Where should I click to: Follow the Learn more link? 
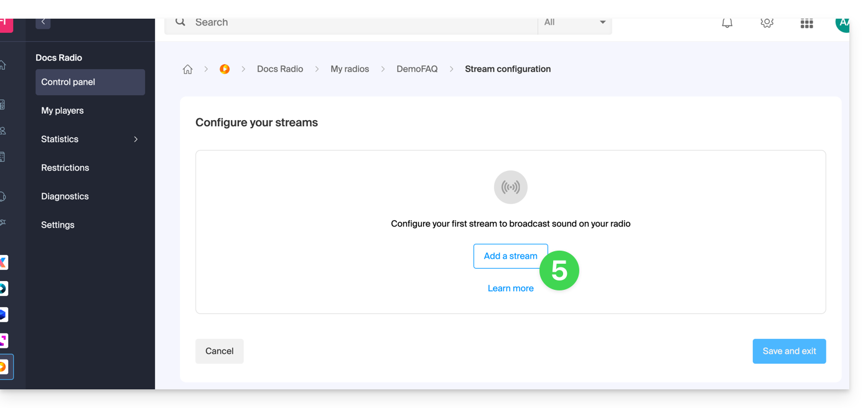[510, 289]
